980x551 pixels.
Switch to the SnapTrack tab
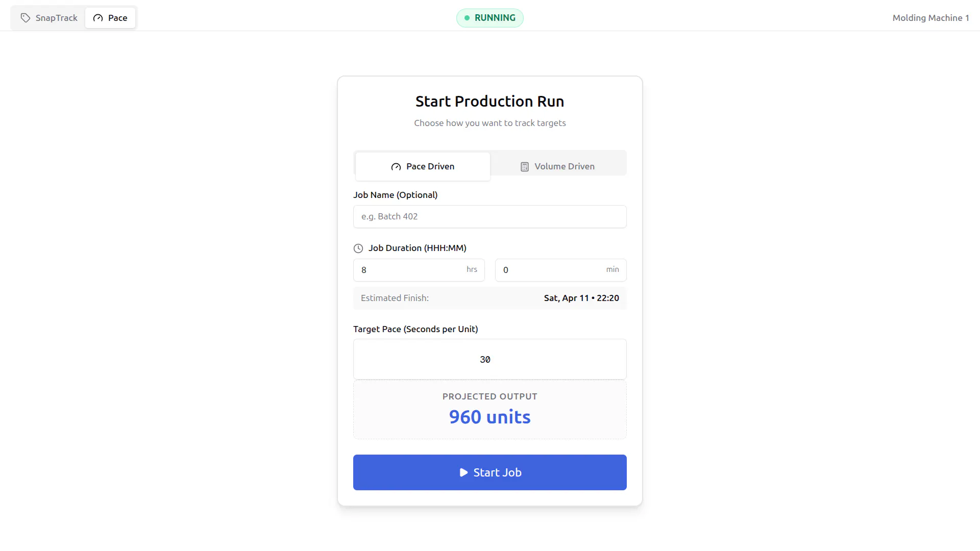click(49, 18)
